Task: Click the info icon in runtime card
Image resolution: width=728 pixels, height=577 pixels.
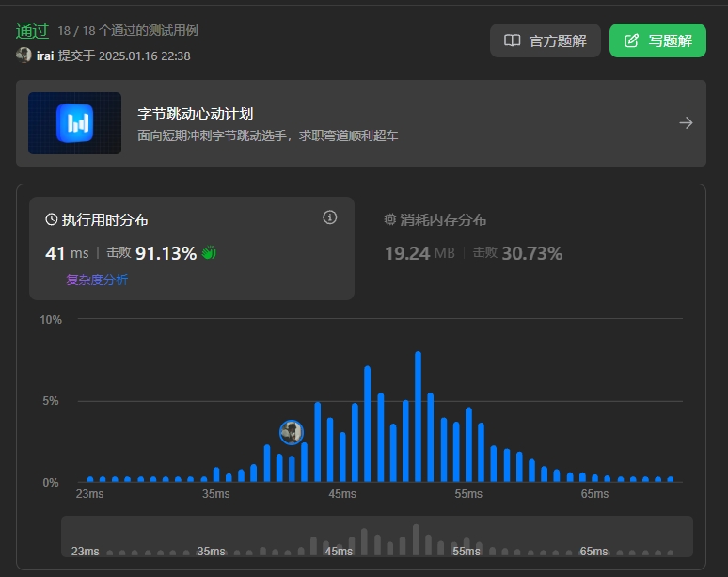Action: coord(329,217)
